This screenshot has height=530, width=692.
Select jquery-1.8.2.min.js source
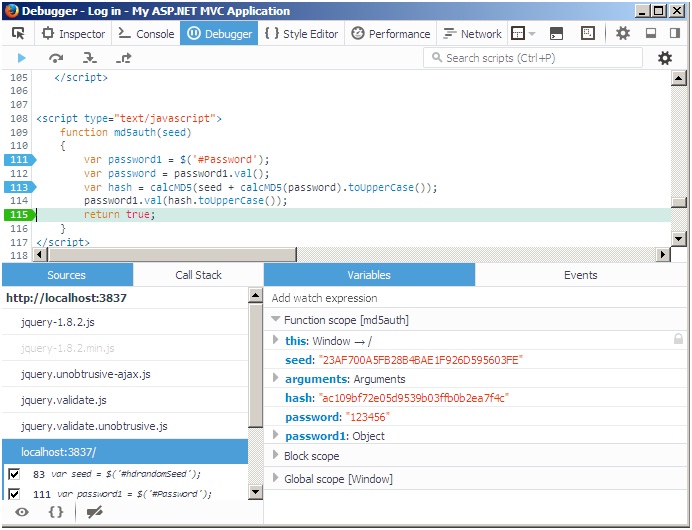[125, 348]
